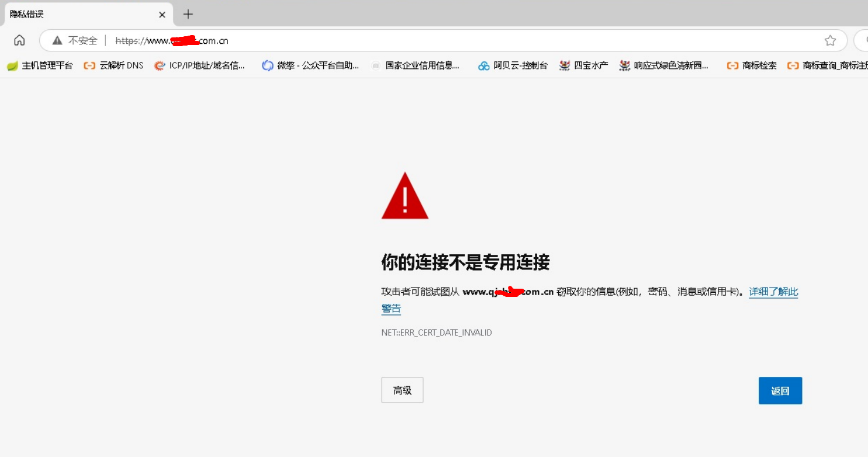Viewport: 868px width, 457px height.
Task: Click the 详细了解此警告 link
Action: pos(773,292)
